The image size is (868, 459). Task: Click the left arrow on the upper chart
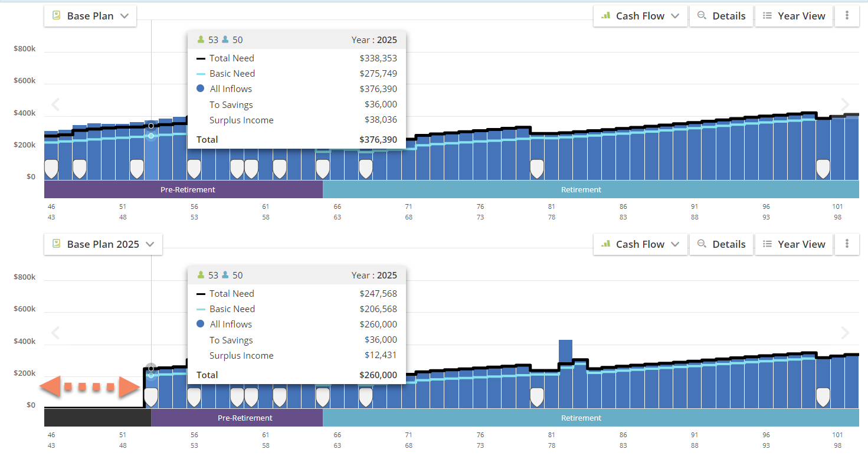(x=55, y=105)
